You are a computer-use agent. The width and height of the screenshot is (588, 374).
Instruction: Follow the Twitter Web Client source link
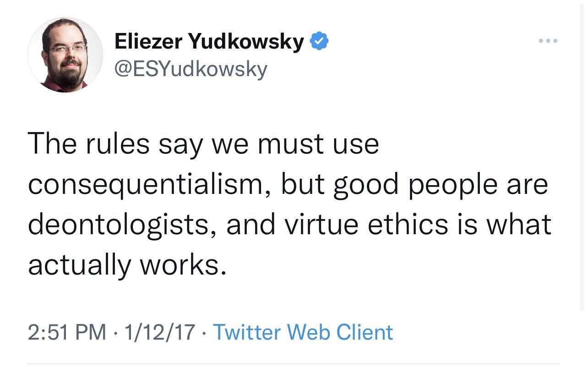coord(303,332)
